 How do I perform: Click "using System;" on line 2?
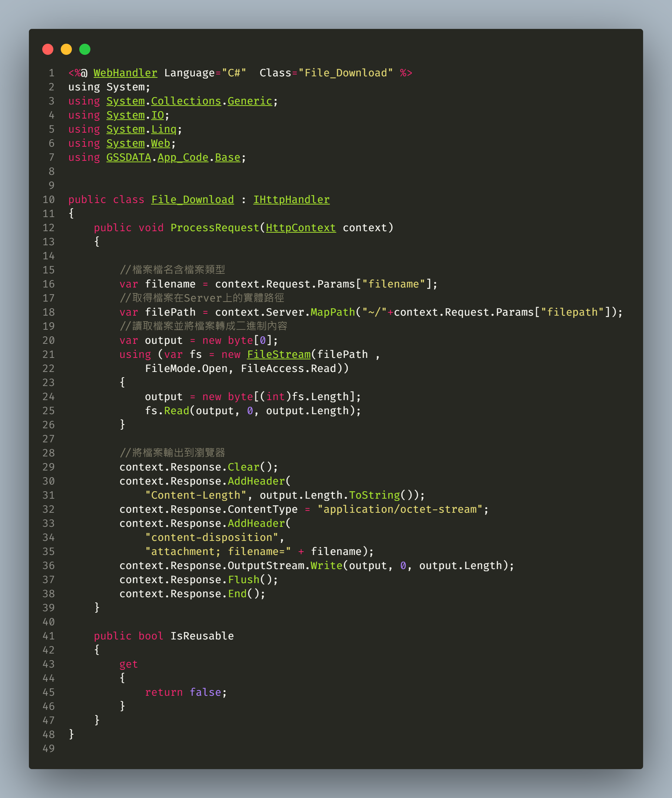[x=109, y=87]
